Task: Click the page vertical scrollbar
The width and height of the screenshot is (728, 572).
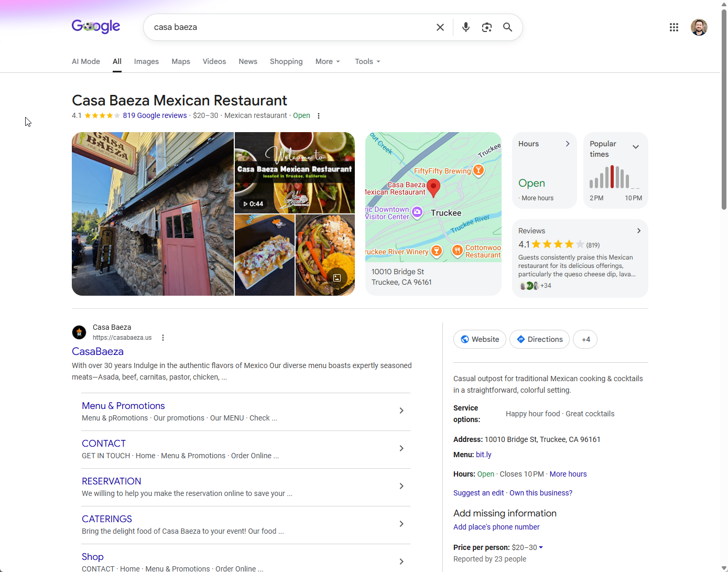Action: point(724,110)
